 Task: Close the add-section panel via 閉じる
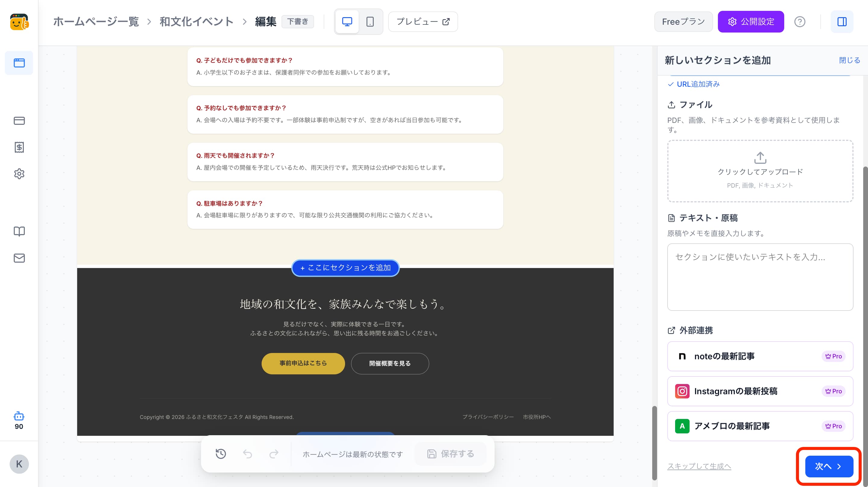849,60
